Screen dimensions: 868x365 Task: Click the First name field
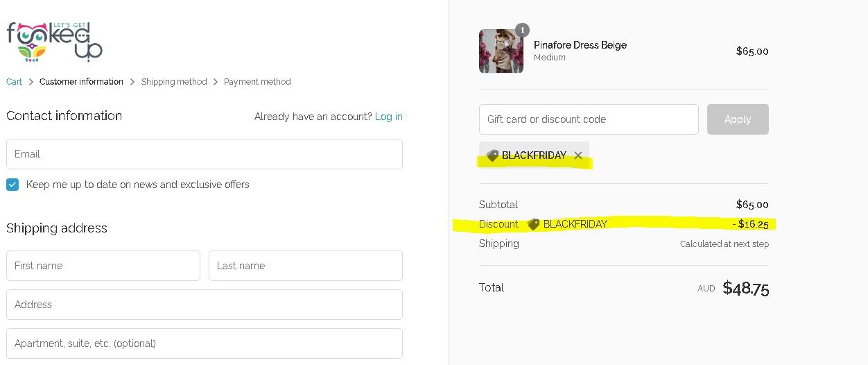click(103, 266)
